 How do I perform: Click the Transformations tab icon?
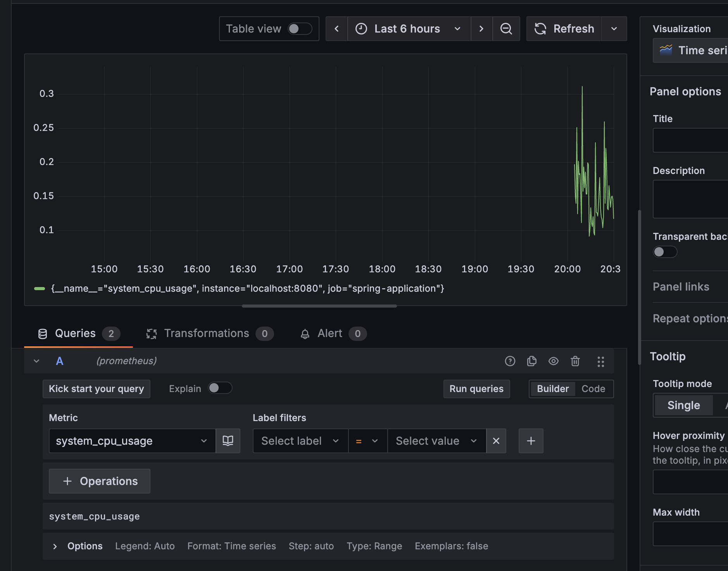click(151, 334)
